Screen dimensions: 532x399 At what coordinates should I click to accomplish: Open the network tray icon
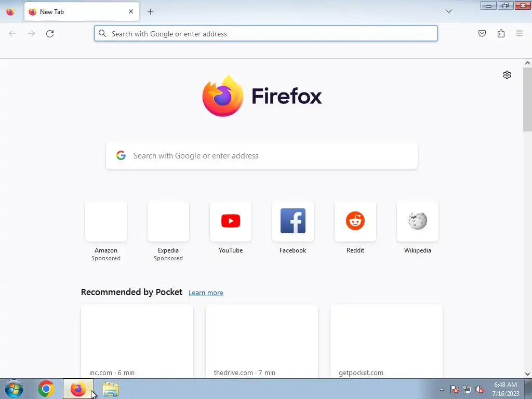tap(467, 389)
